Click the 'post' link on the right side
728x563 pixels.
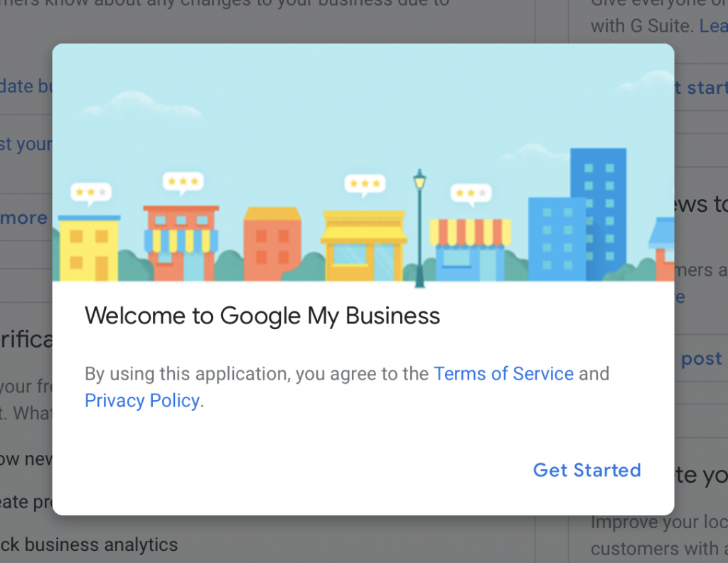point(701,358)
